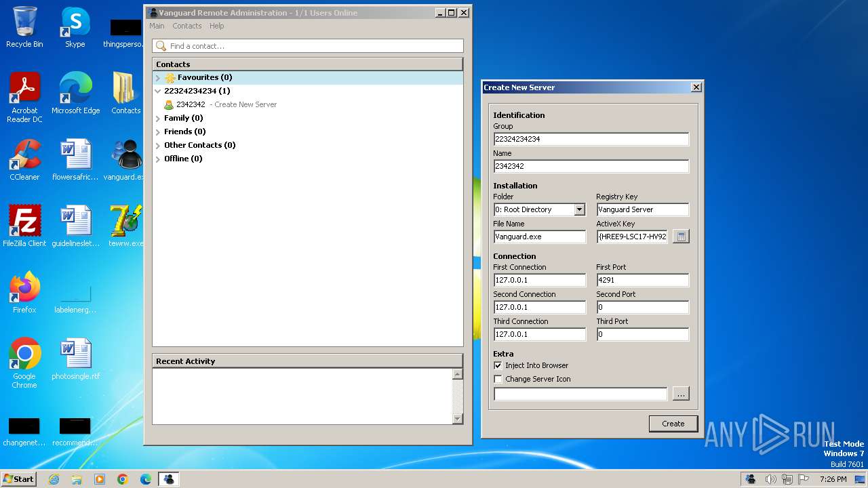868x488 pixels.
Task: Click the File Name field
Action: click(x=540, y=237)
